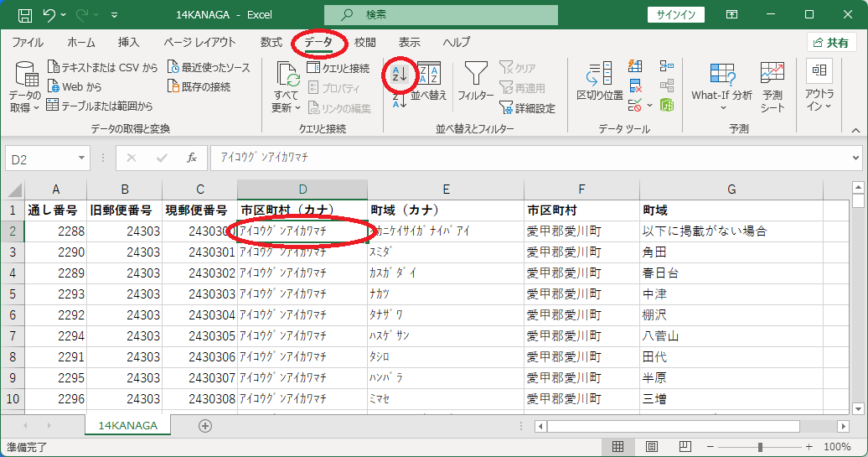The width and height of the screenshot is (868, 457).
Task: Select the データ ribbon tab
Action: coord(318,42)
